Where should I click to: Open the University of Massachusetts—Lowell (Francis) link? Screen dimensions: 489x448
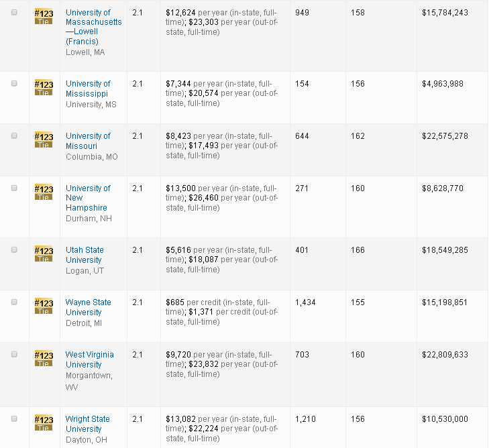[93, 27]
